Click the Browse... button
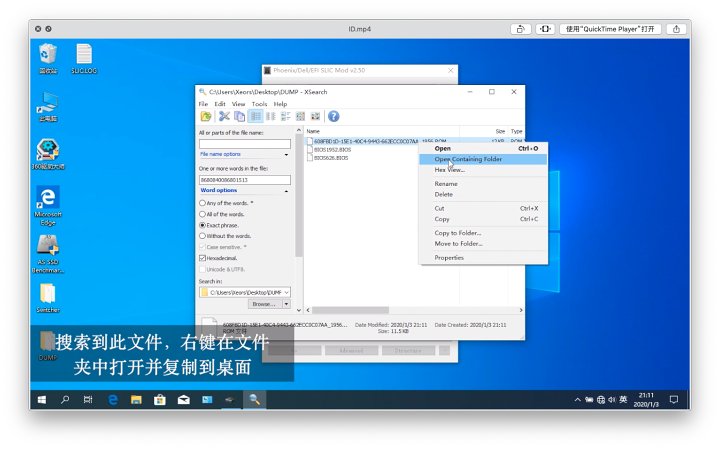Viewport: 720px width, 449px height. [x=263, y=304]
